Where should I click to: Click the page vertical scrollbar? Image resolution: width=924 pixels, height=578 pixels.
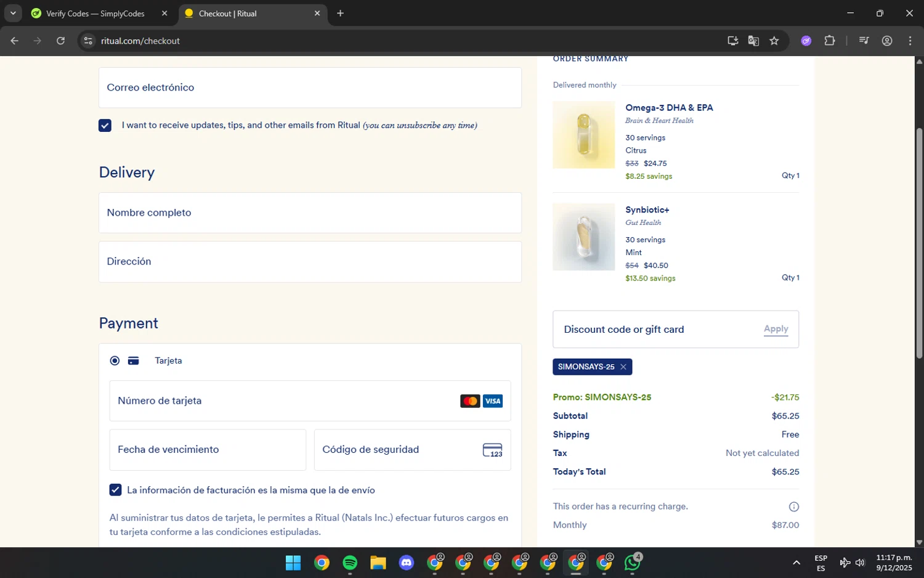[919, 243]
